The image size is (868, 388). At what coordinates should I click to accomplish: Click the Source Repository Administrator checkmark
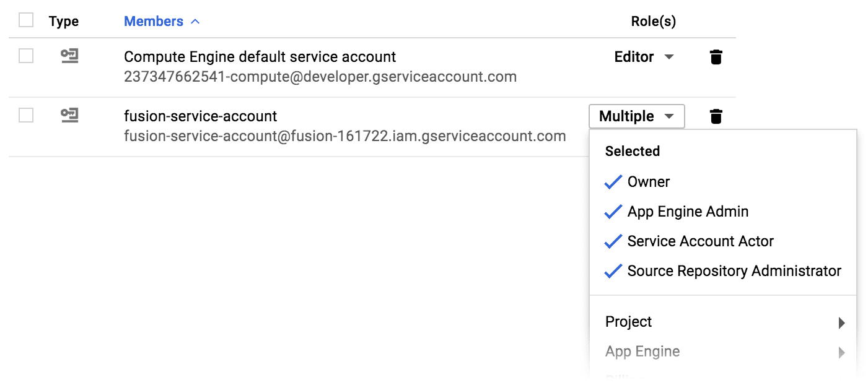[612, 270]
